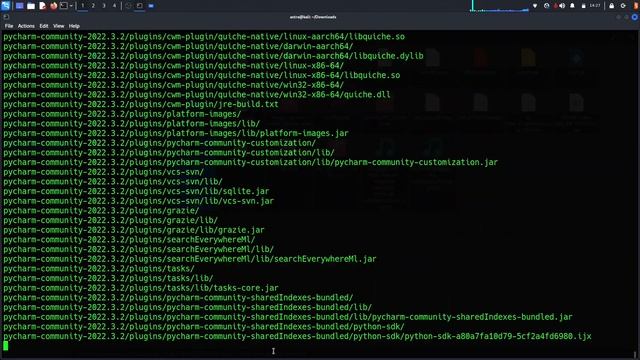This screenshot has width=640, height=360.
Task: Click the line ending in vcs-svn.jar
Action: click(138, 201)
